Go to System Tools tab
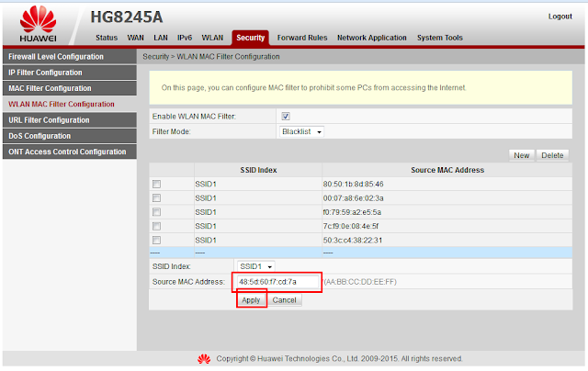 pos(440,38)
